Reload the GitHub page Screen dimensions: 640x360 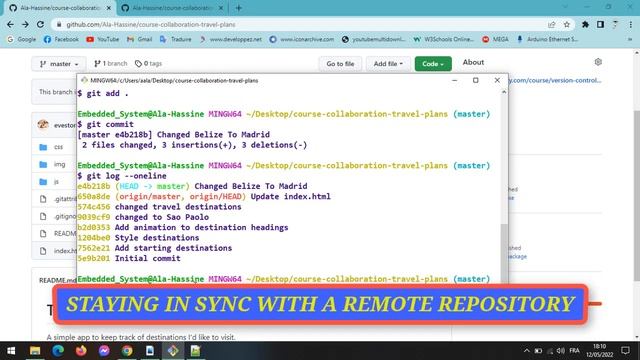pos(40,24)
